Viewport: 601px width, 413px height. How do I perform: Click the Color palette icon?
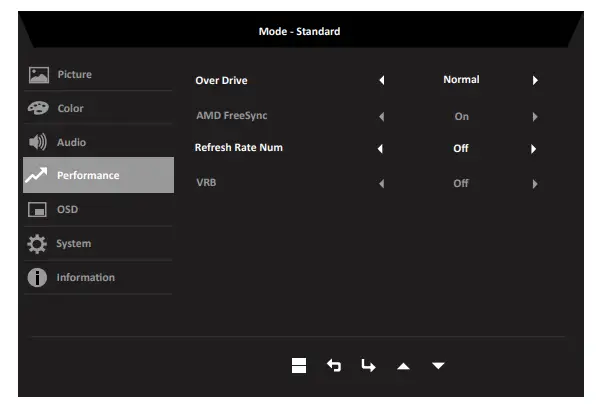tap(38, 108)
